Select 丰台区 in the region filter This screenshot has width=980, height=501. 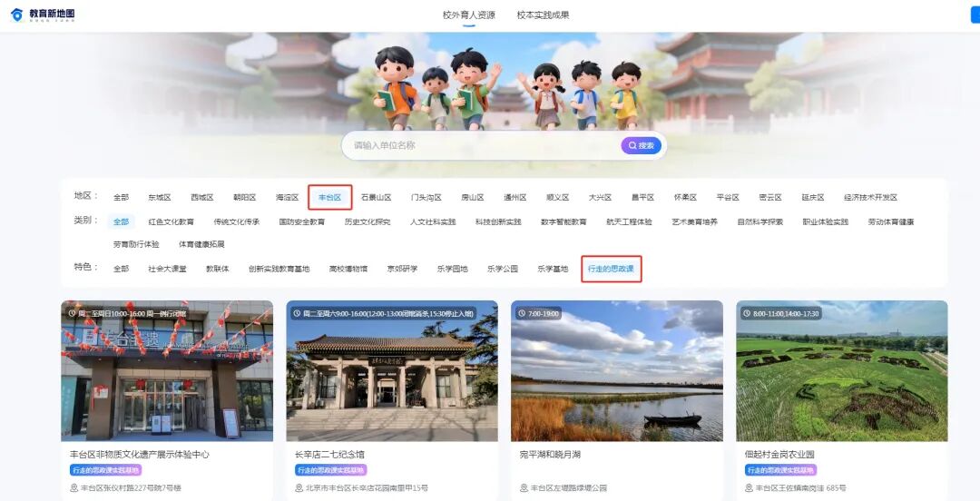329,197
